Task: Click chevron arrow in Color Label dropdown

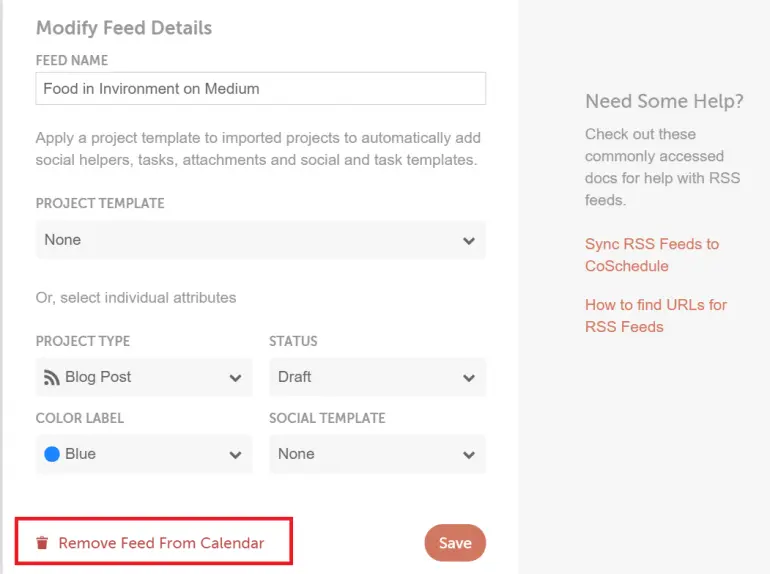Action: [235, 455]
